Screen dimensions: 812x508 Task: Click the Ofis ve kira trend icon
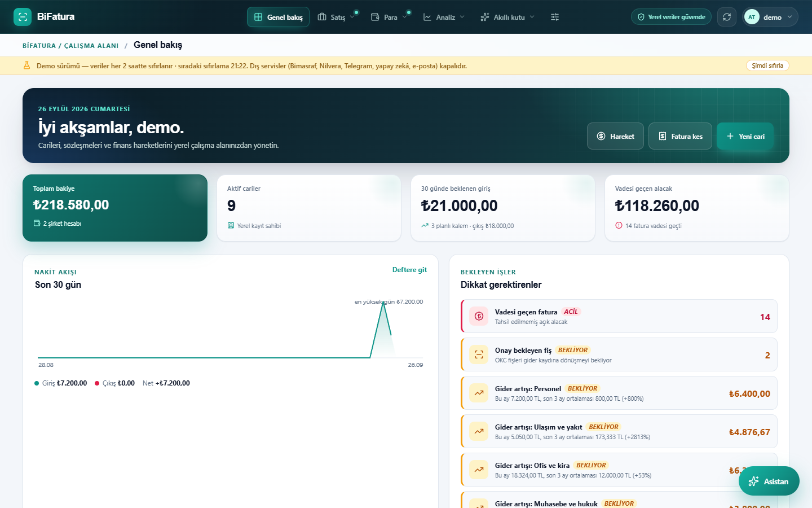479,470
